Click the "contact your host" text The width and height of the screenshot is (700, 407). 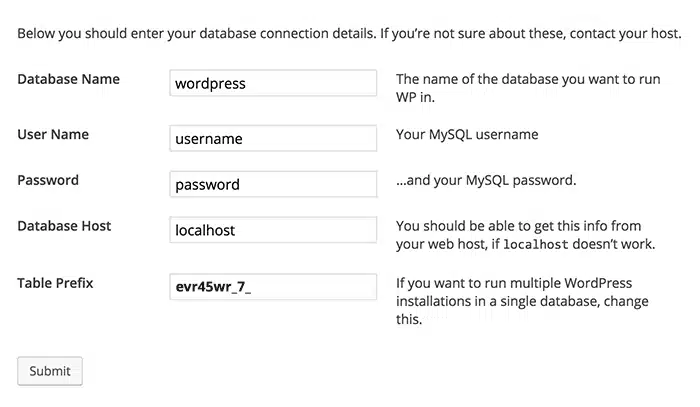(x=622, y=34)
